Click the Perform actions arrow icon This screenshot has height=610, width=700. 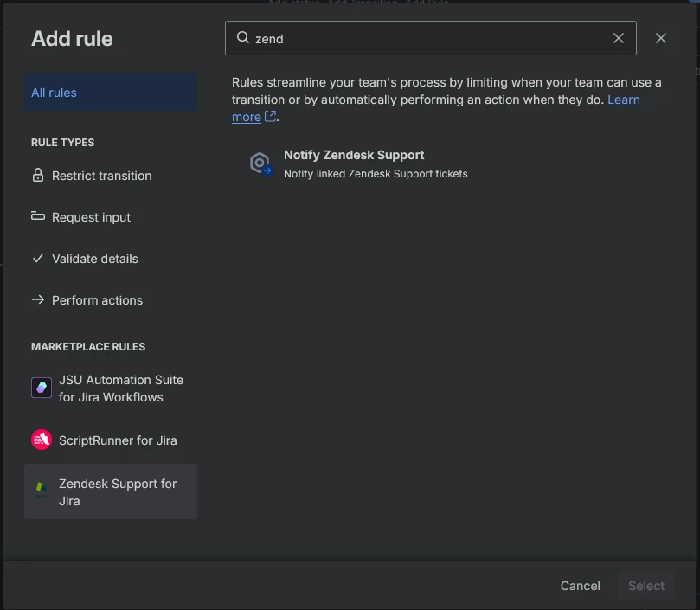(x=38, y=300)
